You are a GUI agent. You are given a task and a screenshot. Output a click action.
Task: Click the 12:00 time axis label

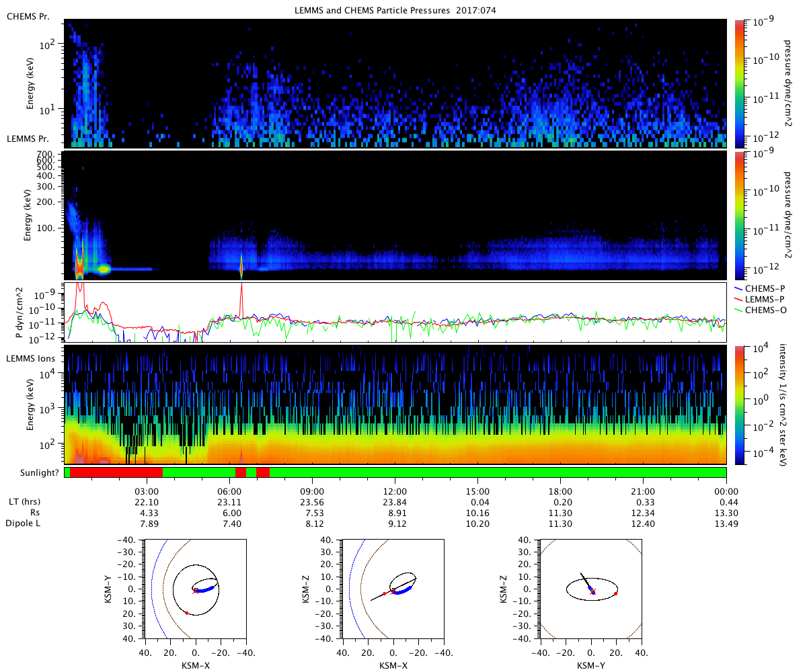[395, 492]
